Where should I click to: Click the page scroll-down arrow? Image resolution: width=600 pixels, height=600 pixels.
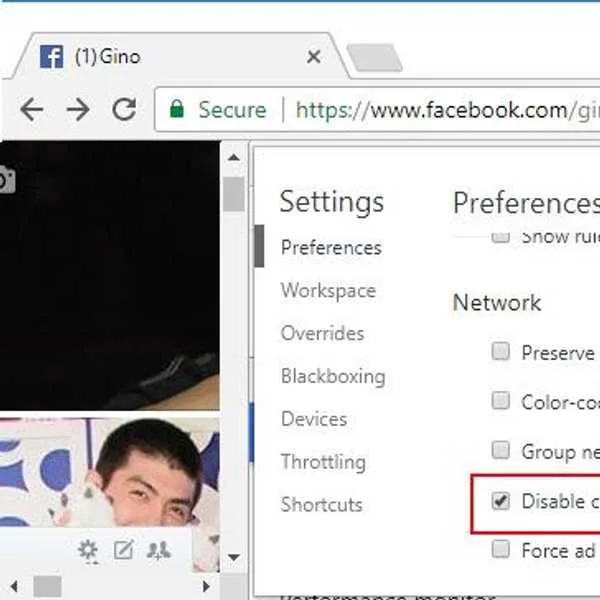tap(234, 557)
